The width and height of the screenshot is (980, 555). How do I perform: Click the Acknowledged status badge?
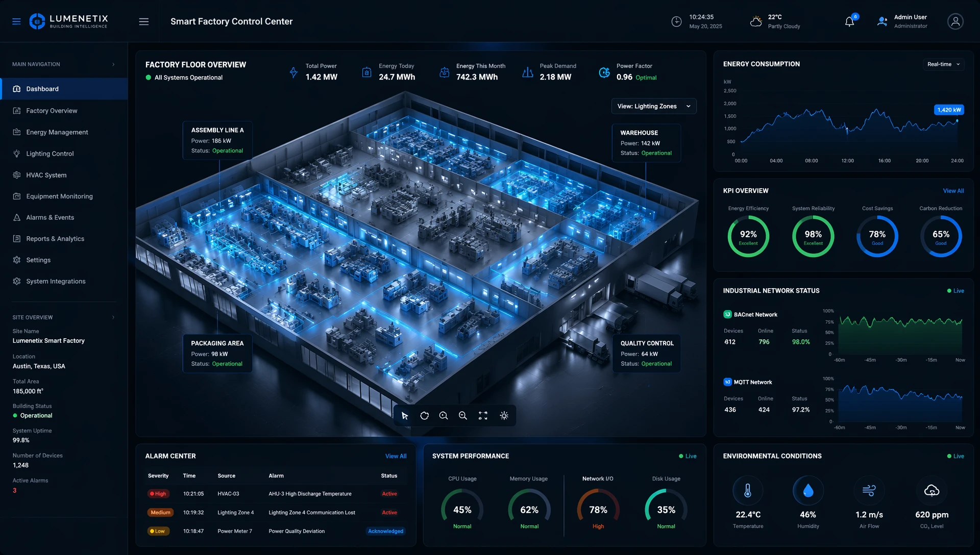385,531
